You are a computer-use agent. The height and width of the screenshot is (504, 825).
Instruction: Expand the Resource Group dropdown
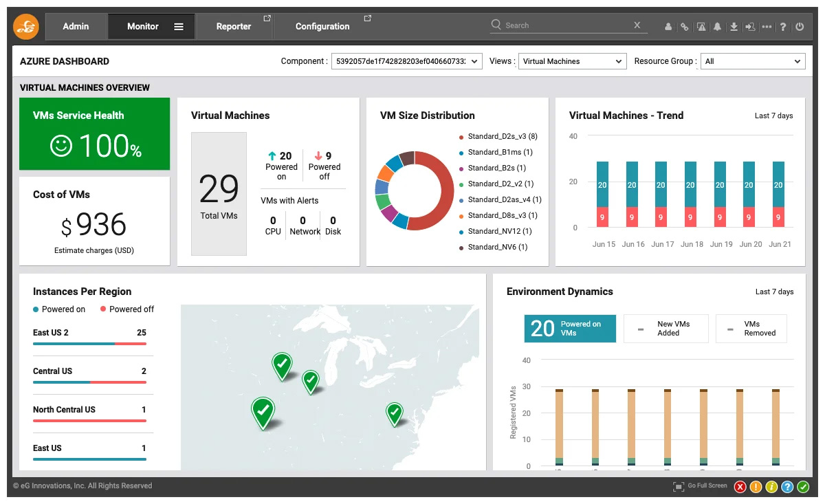pyautogui.click(x=752, y=61)
